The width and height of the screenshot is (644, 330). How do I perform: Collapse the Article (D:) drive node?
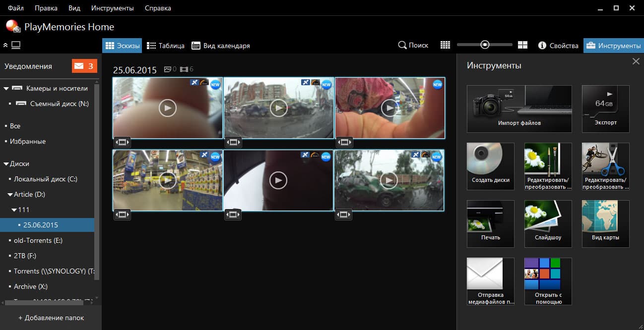click(10, 195)
